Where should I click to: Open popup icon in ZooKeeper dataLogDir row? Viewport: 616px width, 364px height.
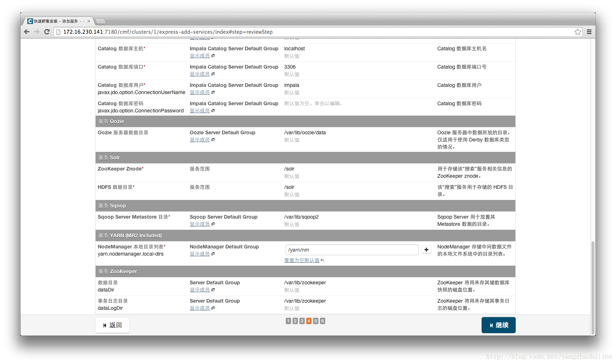tap(213, 308)
